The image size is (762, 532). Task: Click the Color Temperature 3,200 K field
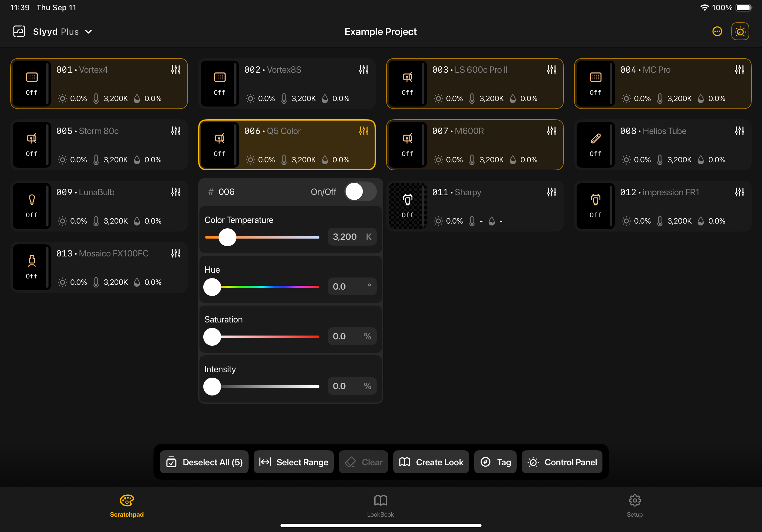tap(351, 237)
